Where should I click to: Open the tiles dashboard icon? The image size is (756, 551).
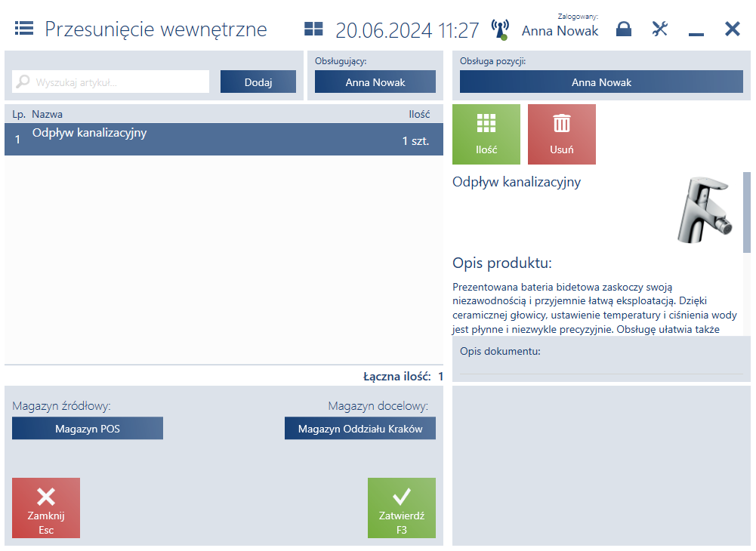(313, 29)
